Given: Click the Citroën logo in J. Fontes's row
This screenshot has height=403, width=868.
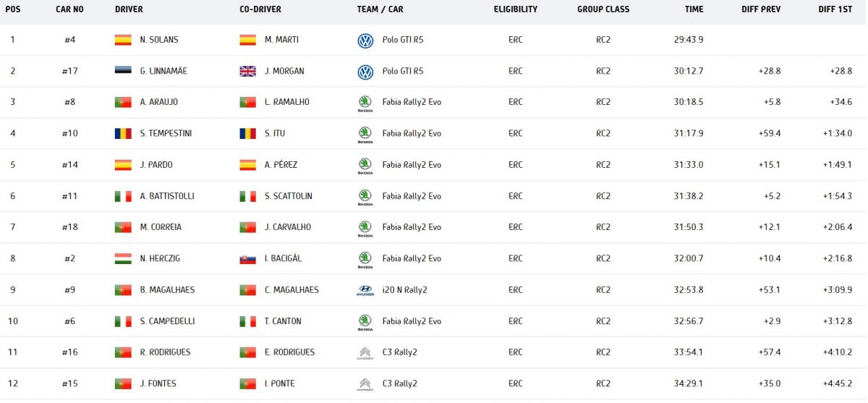Looking at the screenshot, I should (x=365, y=384).
